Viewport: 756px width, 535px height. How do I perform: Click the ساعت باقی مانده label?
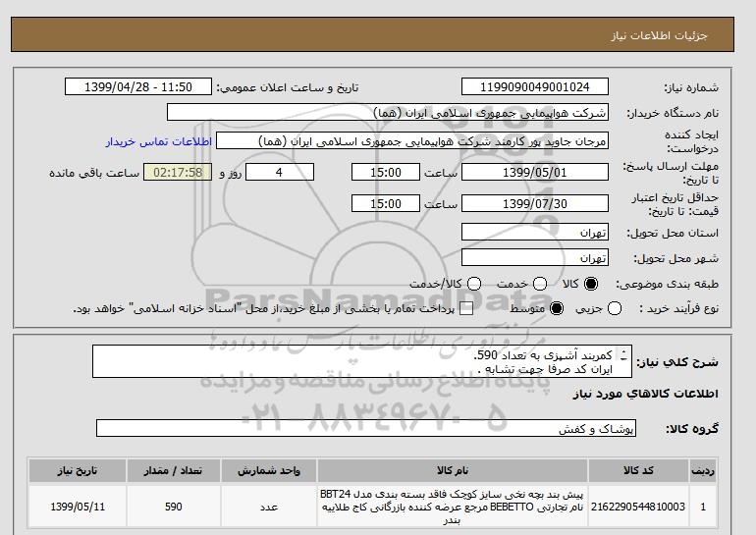94,173
